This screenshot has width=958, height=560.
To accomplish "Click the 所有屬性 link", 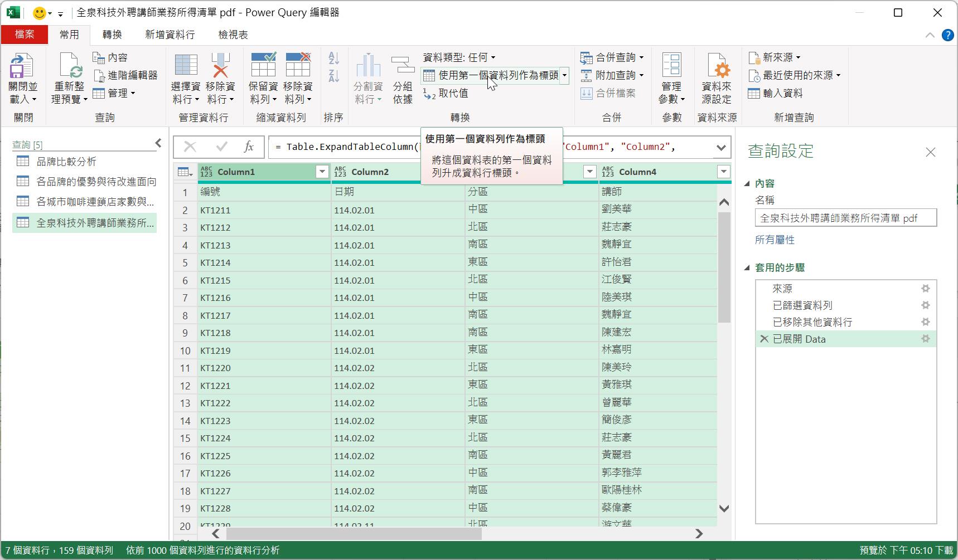I will tap(775, 240).
